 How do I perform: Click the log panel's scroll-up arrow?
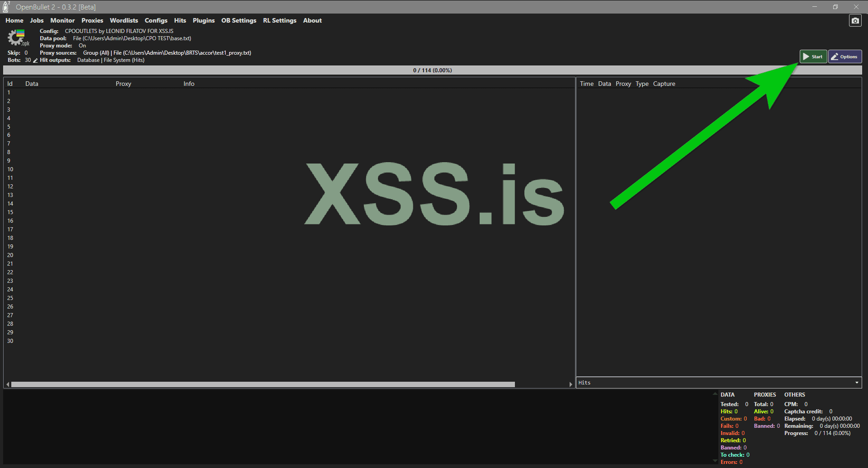[x=715, y=394]
